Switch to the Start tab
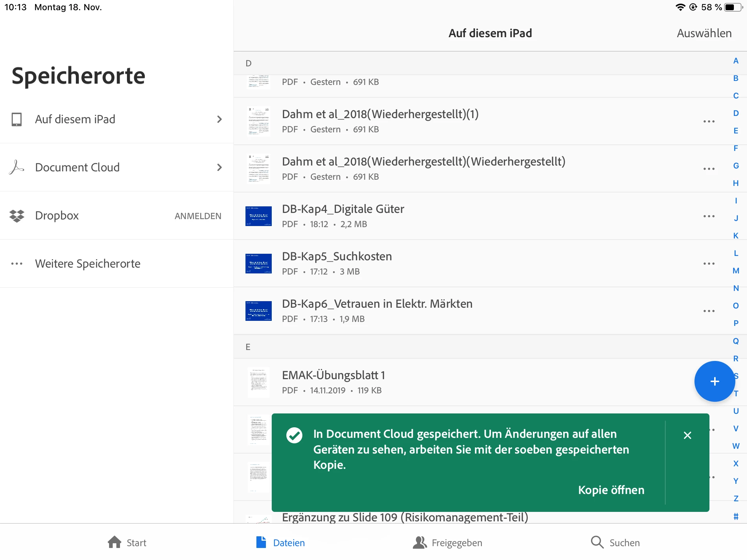747x560 pixels. (127, 542)
